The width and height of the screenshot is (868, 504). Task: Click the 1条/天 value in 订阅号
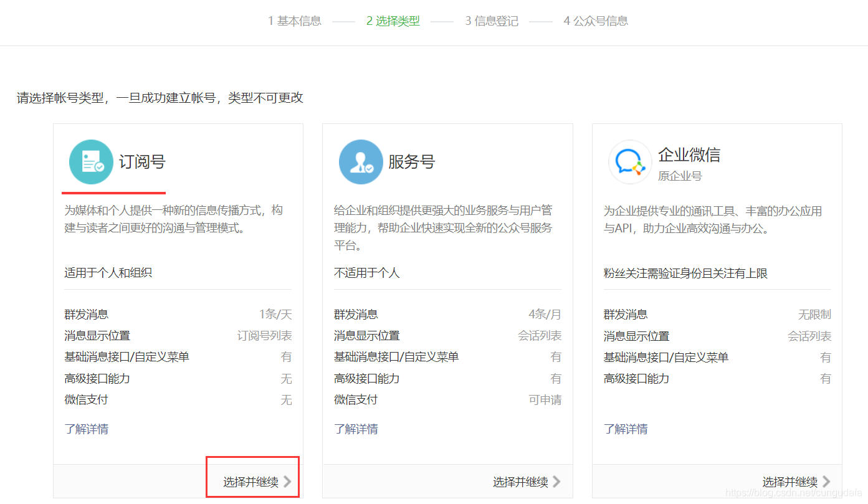coord(275,315)
